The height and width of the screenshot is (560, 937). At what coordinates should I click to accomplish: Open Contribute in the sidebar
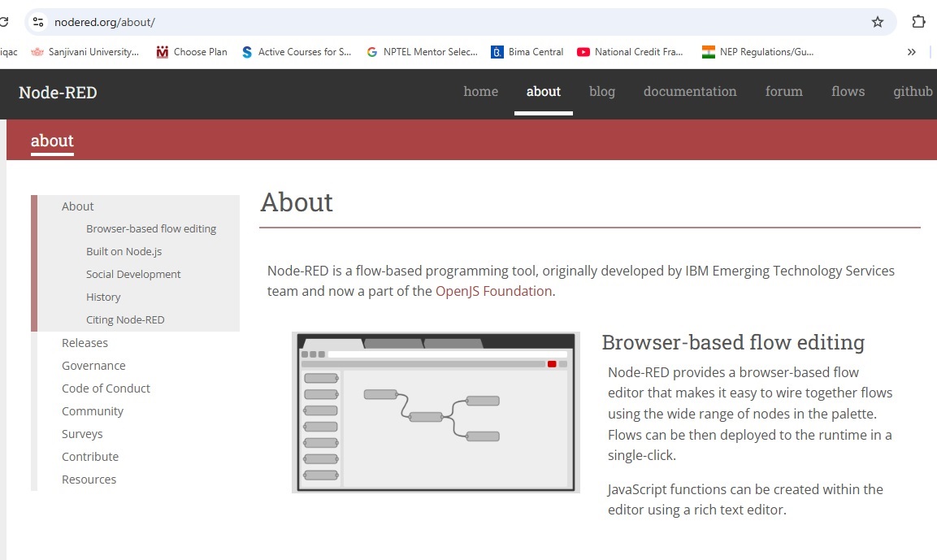click(90, 457)
